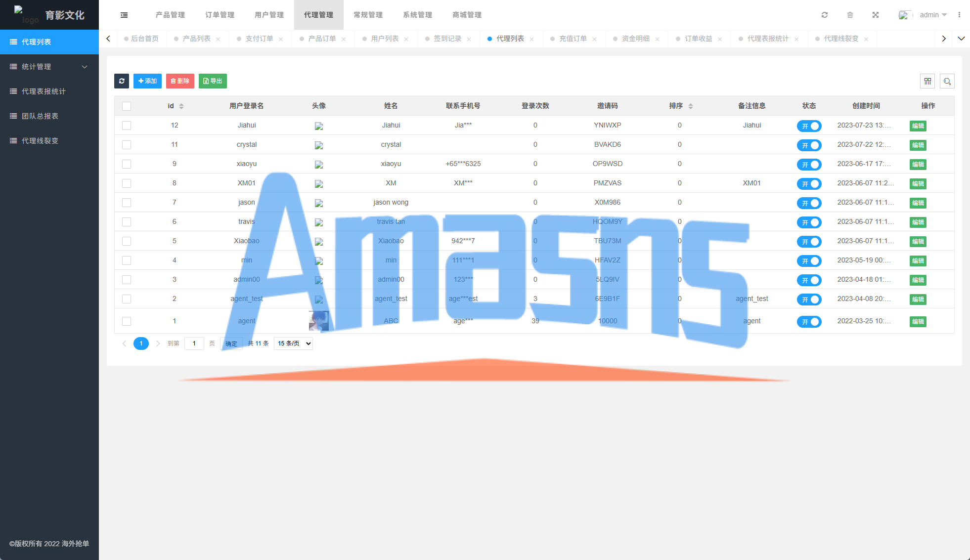Open the table search magnifier icon
Screen dimensions: 970x560
(947, 81)
